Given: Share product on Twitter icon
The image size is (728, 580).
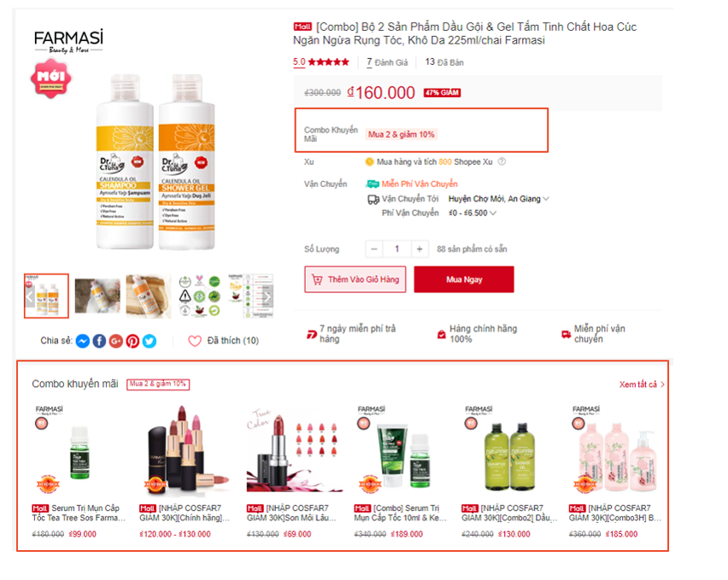Looking at the screenshot, I should (x=150, y=341).
